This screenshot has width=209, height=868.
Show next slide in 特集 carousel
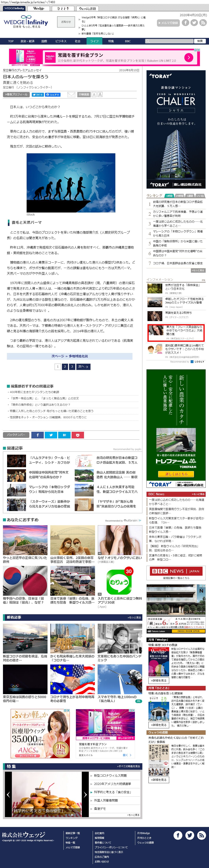pyautogui.click(x=85, y=795)
